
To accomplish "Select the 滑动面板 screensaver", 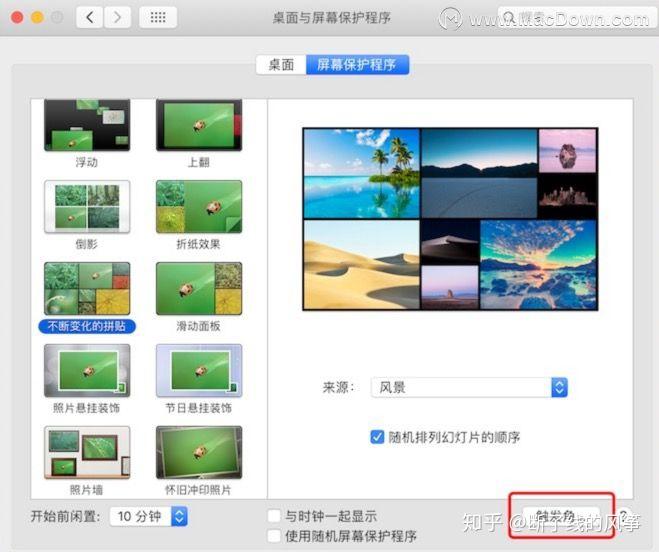I will pos(199,288).
